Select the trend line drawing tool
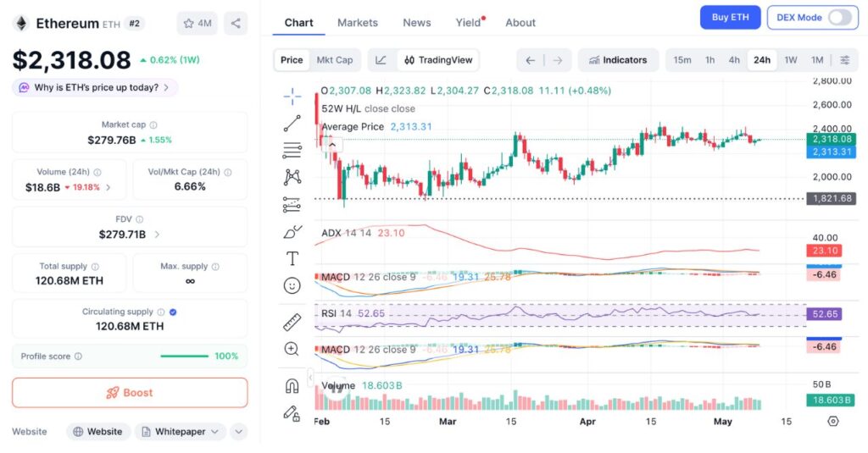Screen dimensions: 868x453 [292, 124]
